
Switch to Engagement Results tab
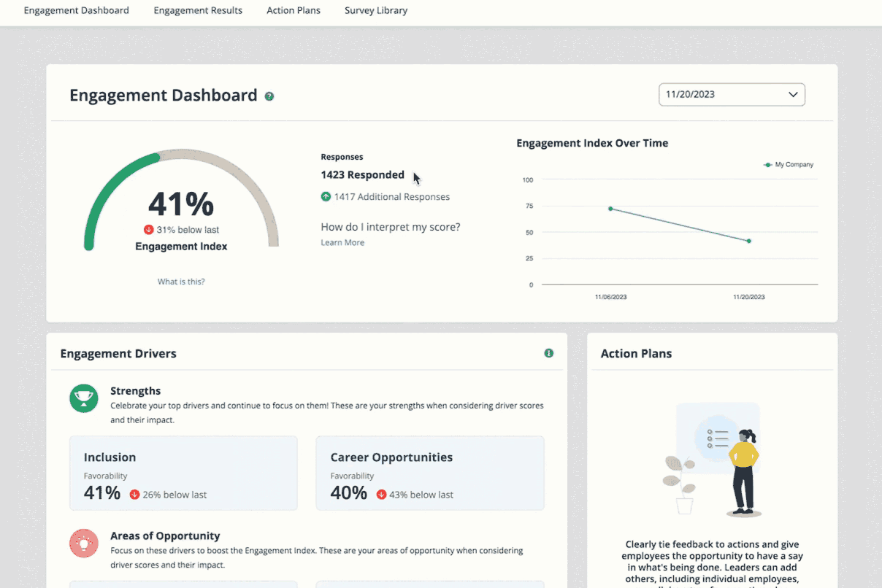(198, 11)
